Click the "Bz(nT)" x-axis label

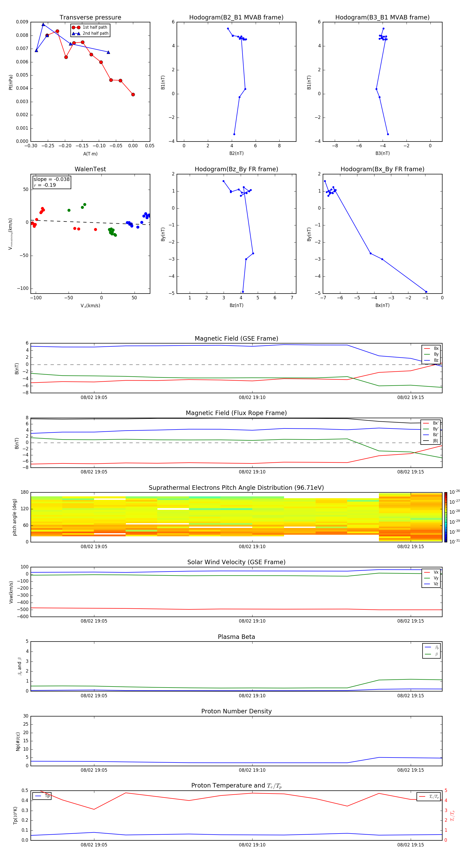click(x=236, y=306)
